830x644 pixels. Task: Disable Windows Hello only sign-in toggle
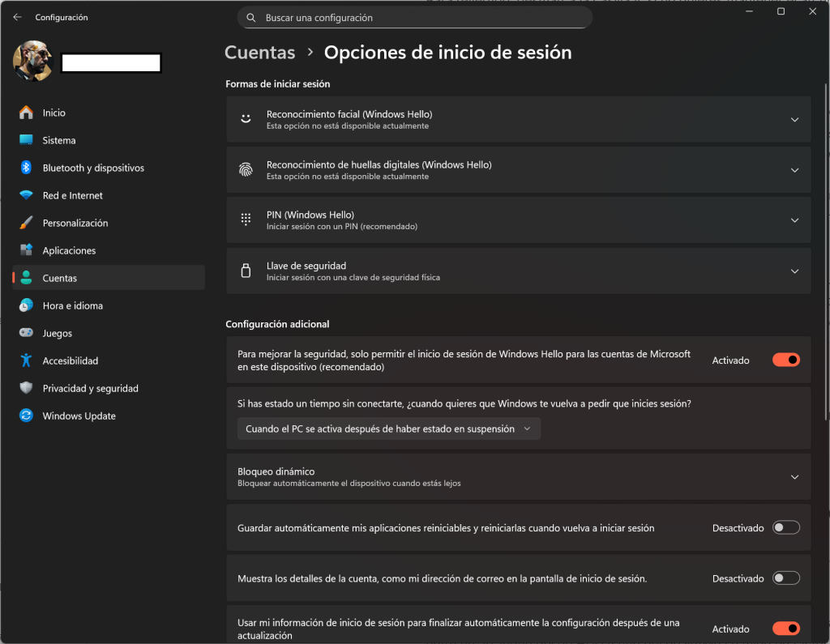pos(785,360)
